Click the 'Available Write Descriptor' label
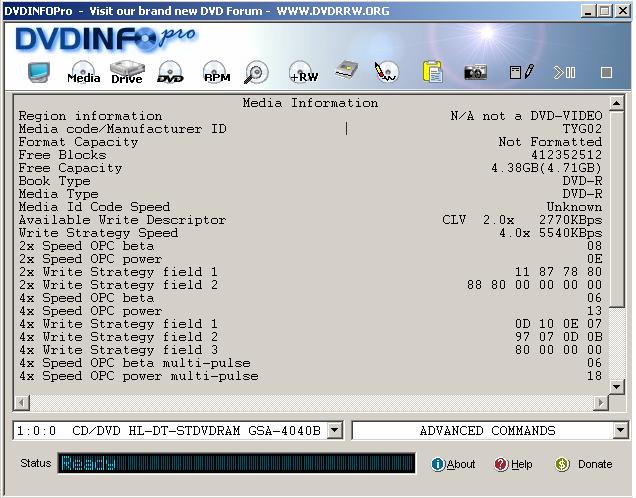The image size is (636, 498). click(x=122, y=220)
